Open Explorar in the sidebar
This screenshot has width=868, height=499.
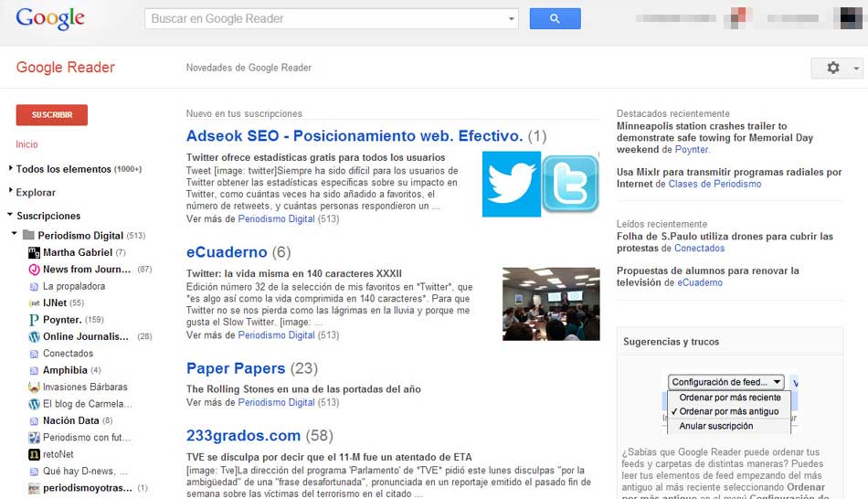pyautogui.click(x=36, y=193)
